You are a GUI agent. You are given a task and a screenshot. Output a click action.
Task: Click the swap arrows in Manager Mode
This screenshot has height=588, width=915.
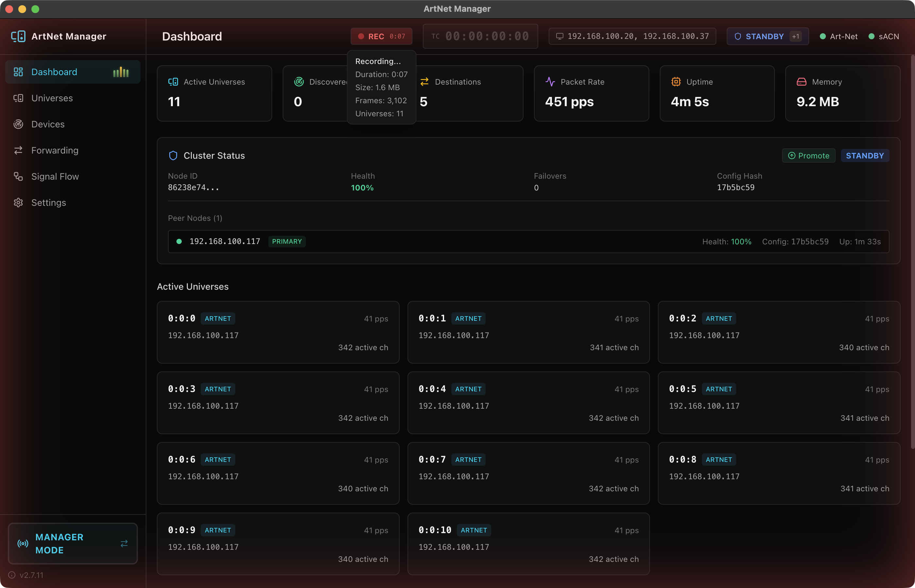(124, 543)
